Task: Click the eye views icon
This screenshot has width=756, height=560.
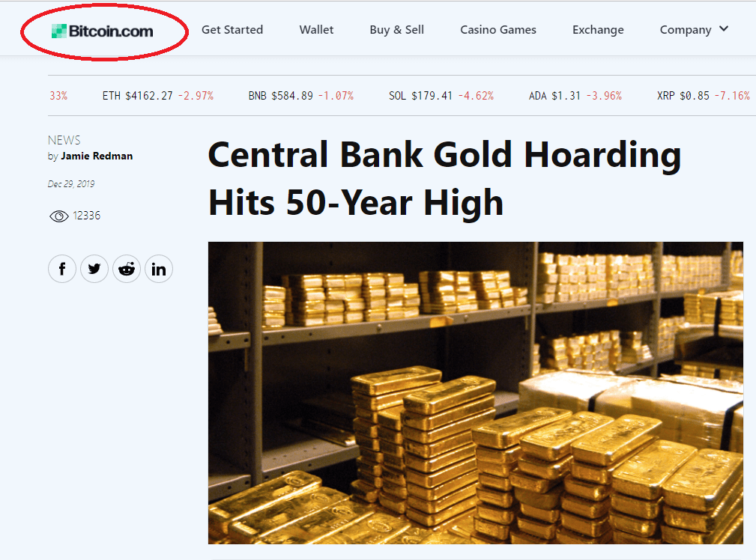Action: point(58,216)
